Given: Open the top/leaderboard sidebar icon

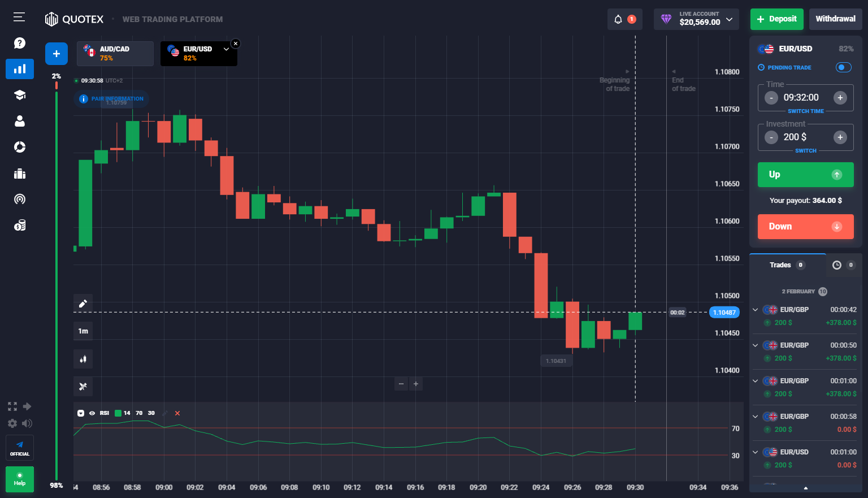Looking at the screenshot, I should [x=20, y=174].
